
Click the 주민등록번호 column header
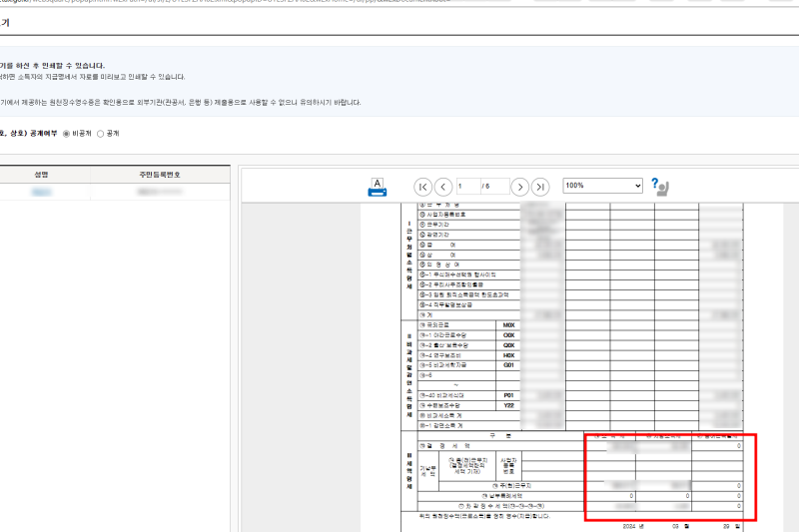[160, 175]
